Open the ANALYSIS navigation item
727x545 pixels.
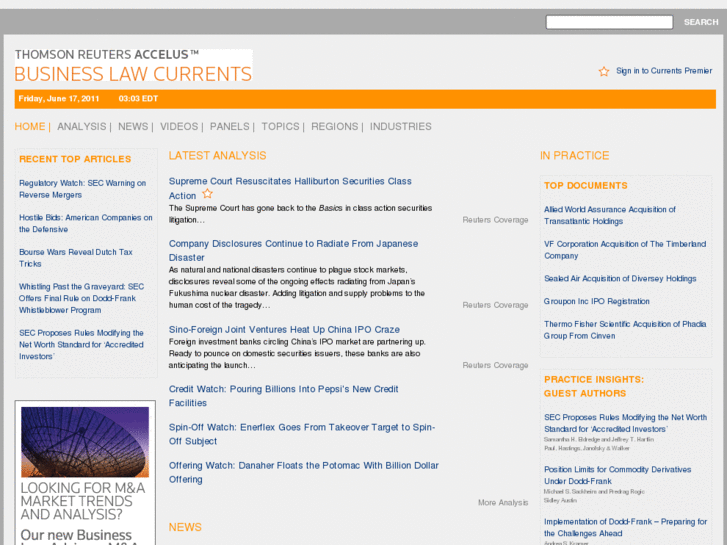tap(82, 127)
